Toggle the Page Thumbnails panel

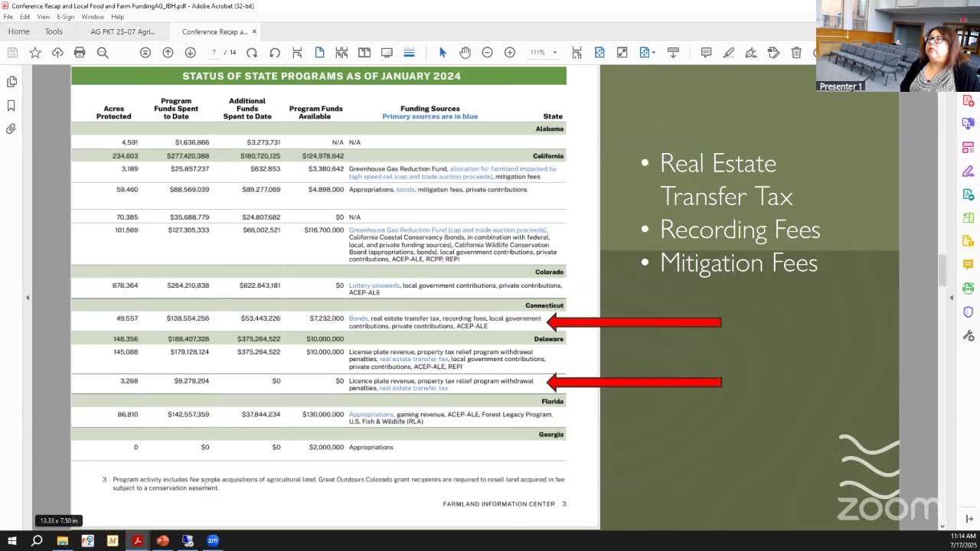click(x=11, y=82)
